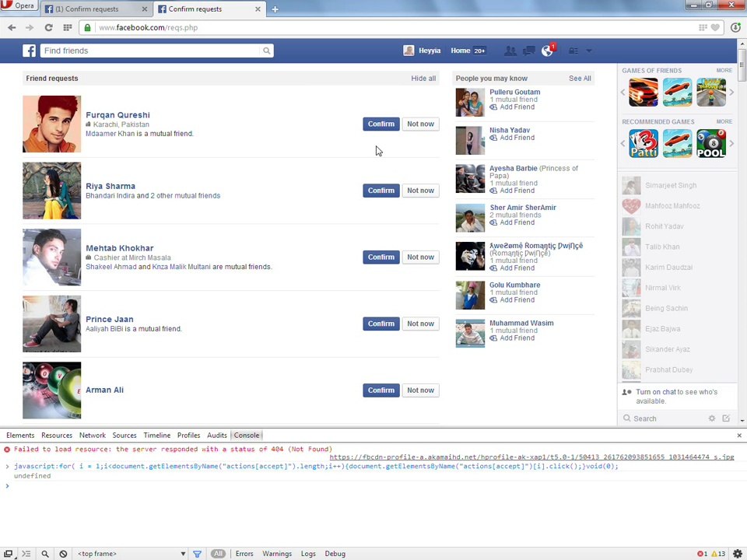Open the failed resource URL link in console
Image resolution: width=747 pixels, height=560 pixels.
point(531,457)
